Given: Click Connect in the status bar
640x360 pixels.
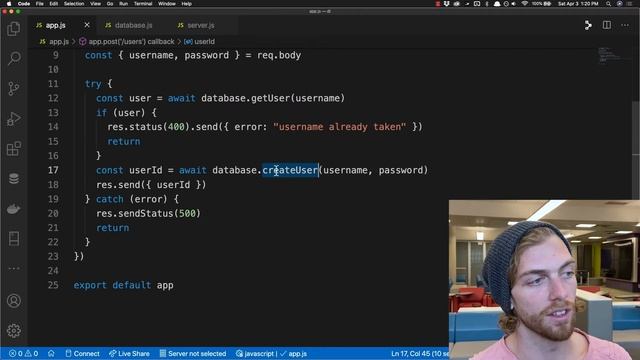Looking at the screenshot, I should (82, 353).
